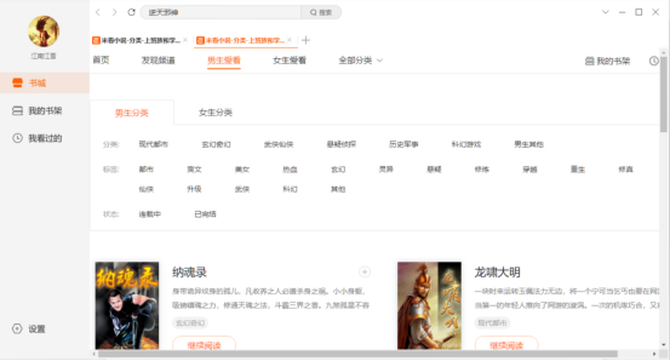Add 纳魂录 to bookshelf with plus icon
670x361 pixels.
[364, 272]
